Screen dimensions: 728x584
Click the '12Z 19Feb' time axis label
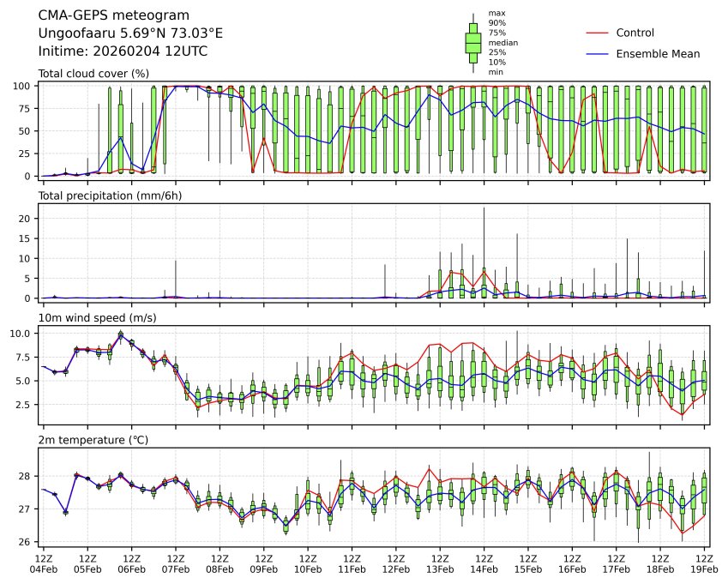704,564
